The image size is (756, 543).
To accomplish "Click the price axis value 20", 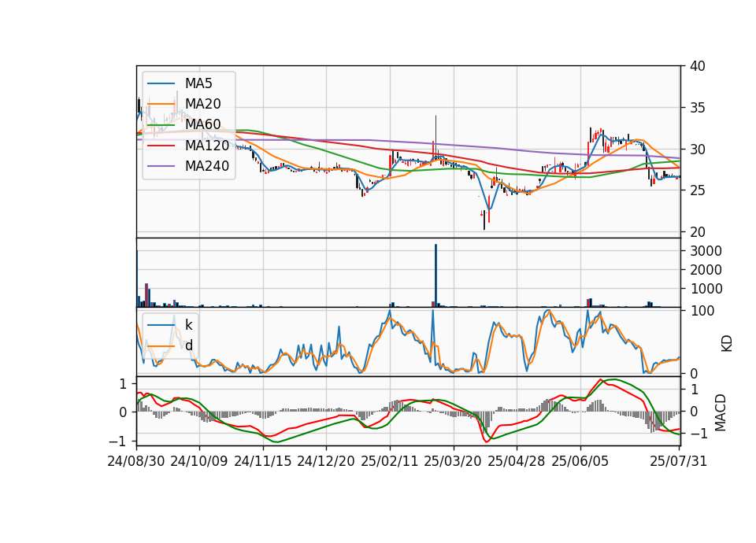I will [696, 232].
